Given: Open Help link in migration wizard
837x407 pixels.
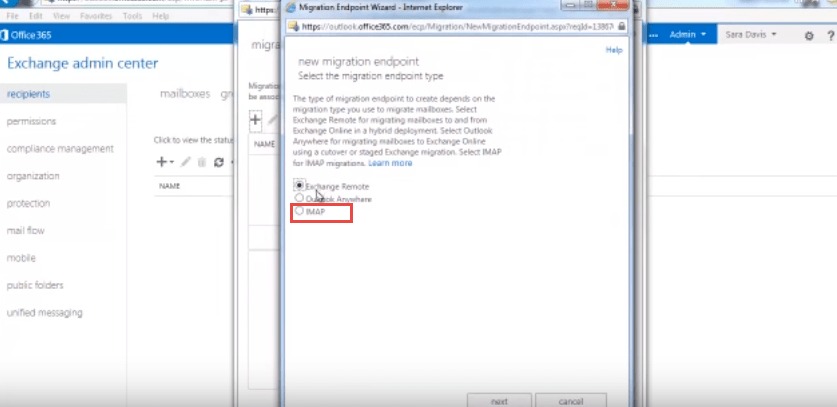Looking at the screenshot, I should (614, 50).
